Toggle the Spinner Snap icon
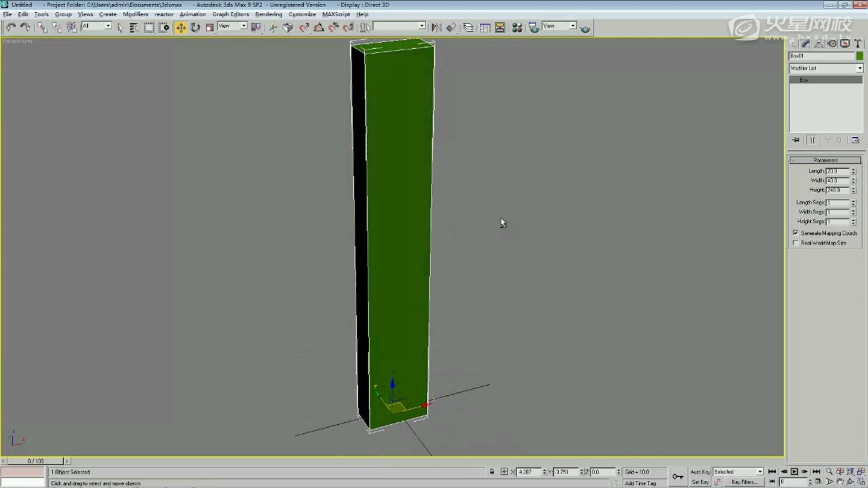 (348, 27)
